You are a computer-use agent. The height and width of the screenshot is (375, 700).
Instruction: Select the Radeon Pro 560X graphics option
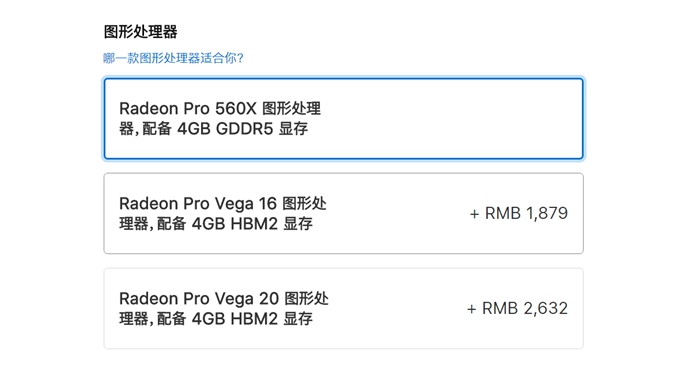tap(343, 119)
